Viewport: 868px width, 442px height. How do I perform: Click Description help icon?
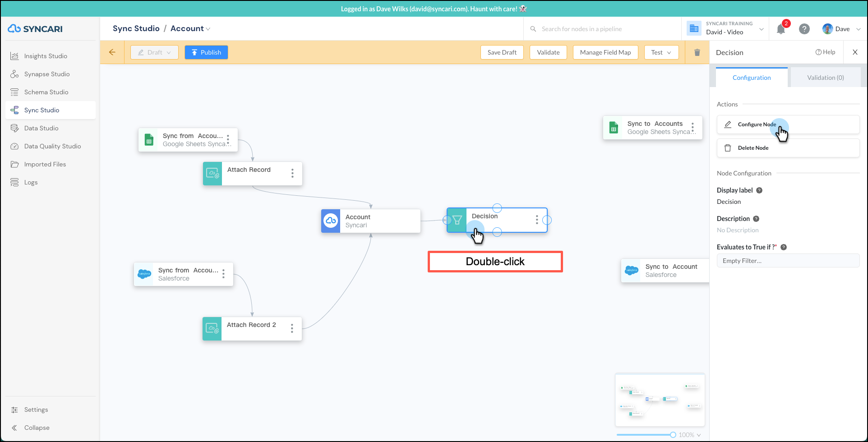[x=756, y=219]
